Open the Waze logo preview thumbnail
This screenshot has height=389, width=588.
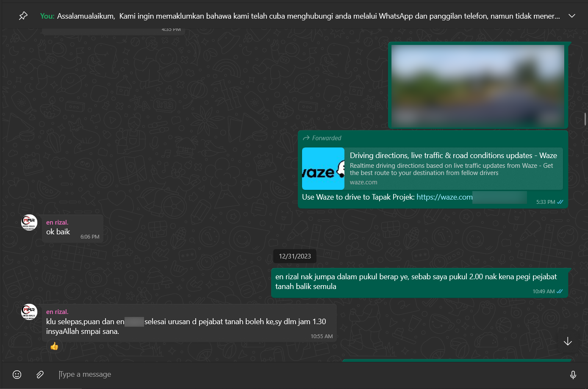(x=323, y=169)
